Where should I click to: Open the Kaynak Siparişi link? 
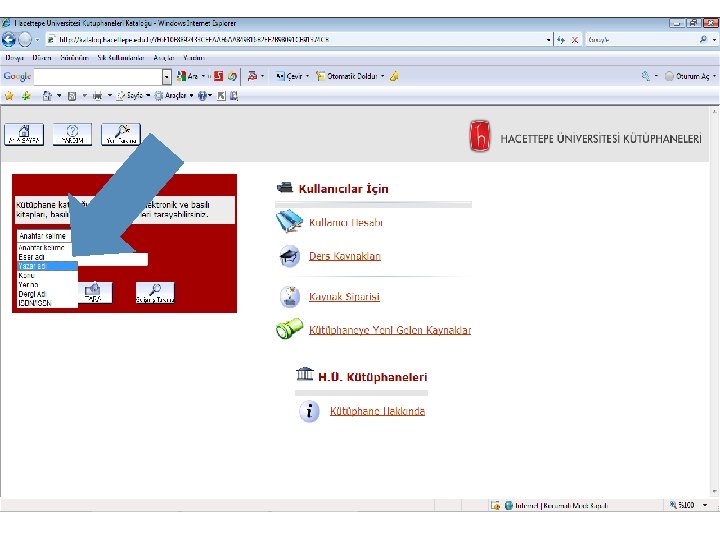344,296
